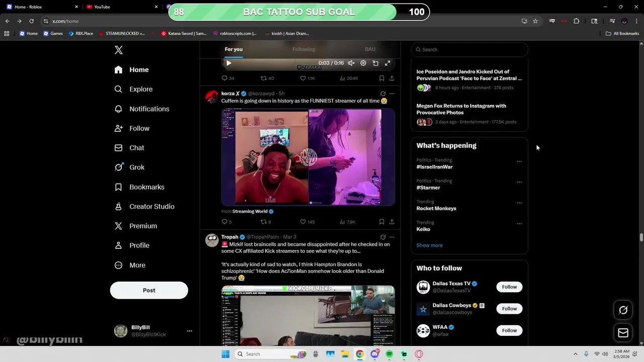Repost the post with 40 reposts
The width and height of the screenshot is (644, 362).
(267, 78)
